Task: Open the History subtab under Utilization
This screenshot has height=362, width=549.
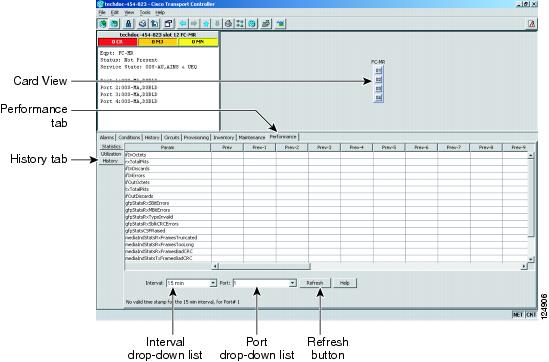Action: [x=110, y=161]
